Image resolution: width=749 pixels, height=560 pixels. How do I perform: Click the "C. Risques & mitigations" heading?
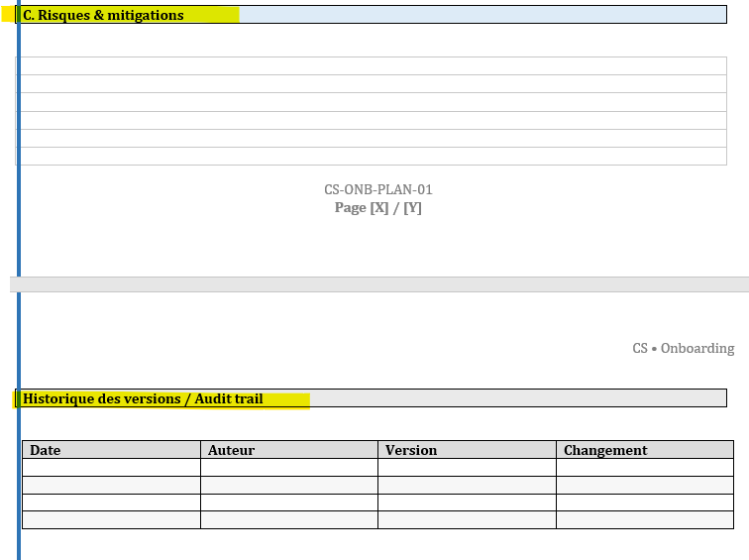coord(103,15)
